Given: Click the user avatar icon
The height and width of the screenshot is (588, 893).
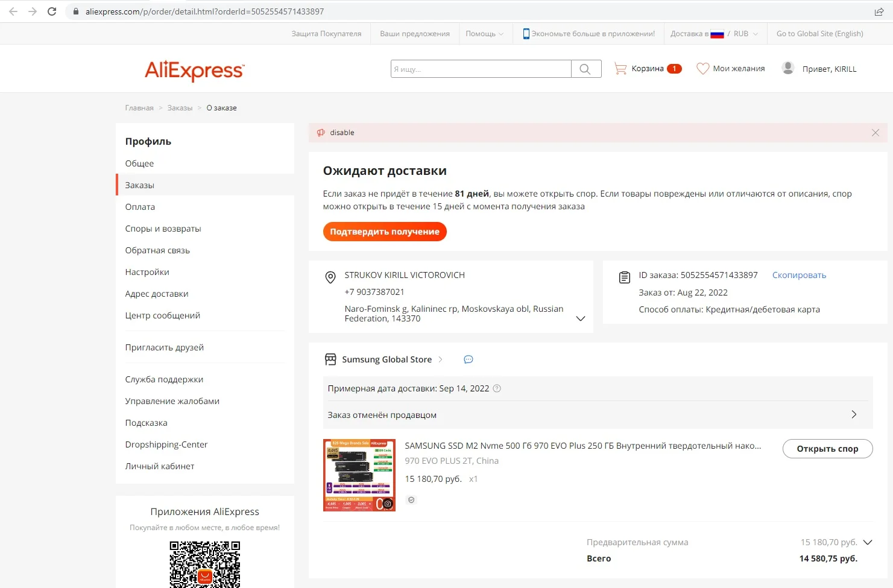Looking at the screenshot, I should pyautogui.click(x=787, y=68).
